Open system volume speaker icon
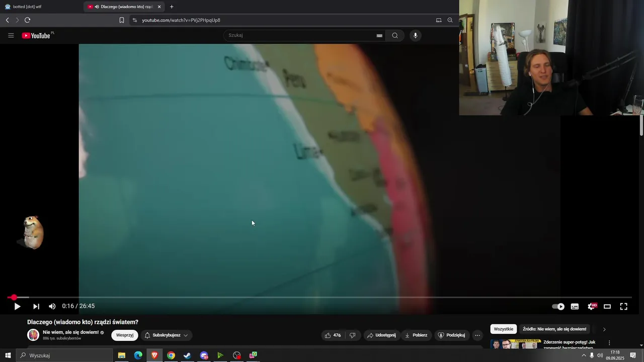Viewport: 644px width, 362px height. (600, 355)
